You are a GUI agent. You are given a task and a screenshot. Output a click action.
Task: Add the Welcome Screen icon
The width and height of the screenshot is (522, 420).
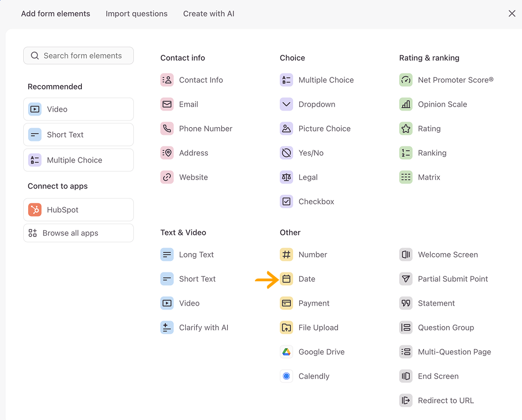406,255
